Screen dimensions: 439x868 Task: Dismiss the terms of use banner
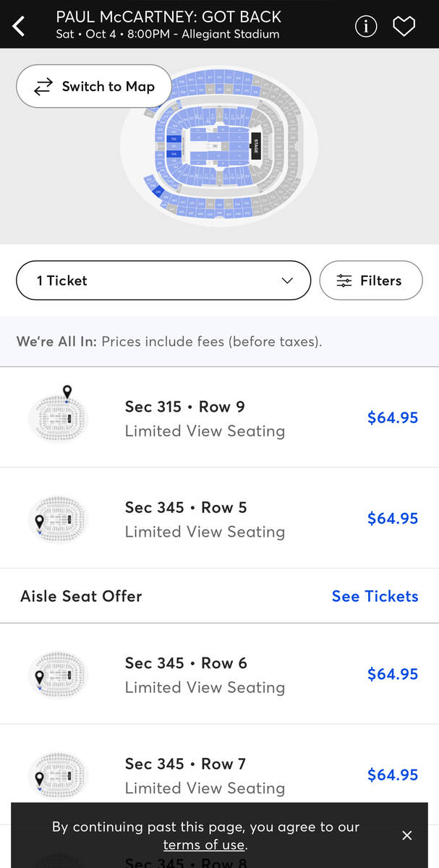[407, 835]
